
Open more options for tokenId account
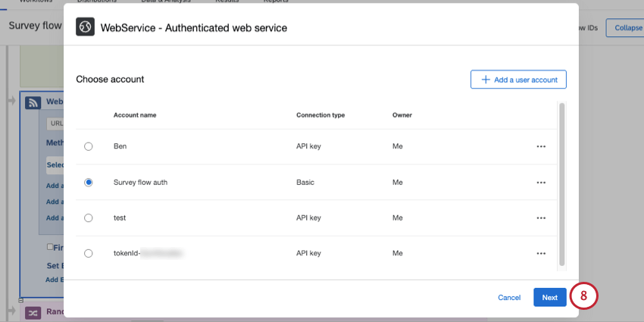[541, 253]
